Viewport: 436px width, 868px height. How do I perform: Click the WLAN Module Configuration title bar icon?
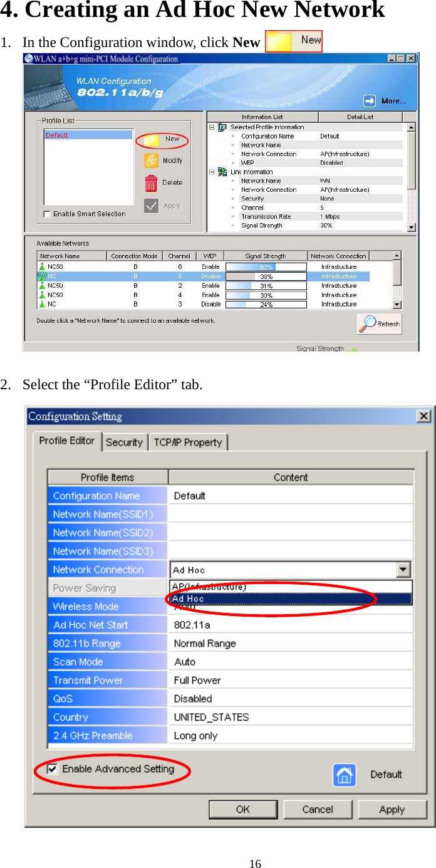coord(29,58)
